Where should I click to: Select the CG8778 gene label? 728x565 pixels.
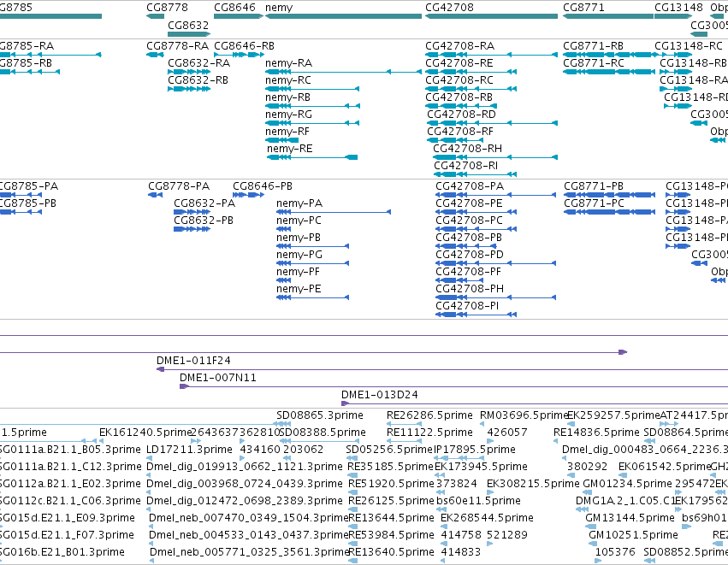pos(167,8)
